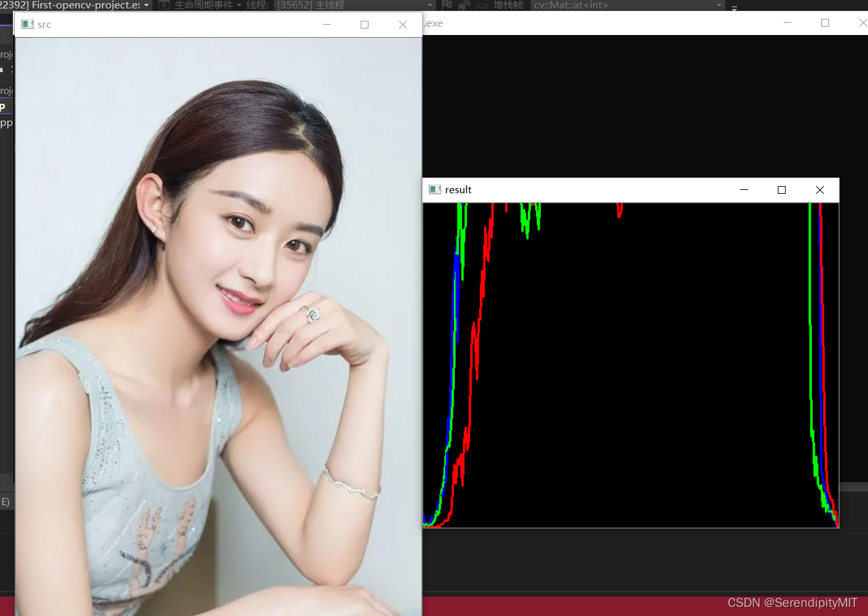This screenshot has width=868, height=616.
Task: Open the First-opencv-project.exe process dropdown
Action: (x=146, y=5)
